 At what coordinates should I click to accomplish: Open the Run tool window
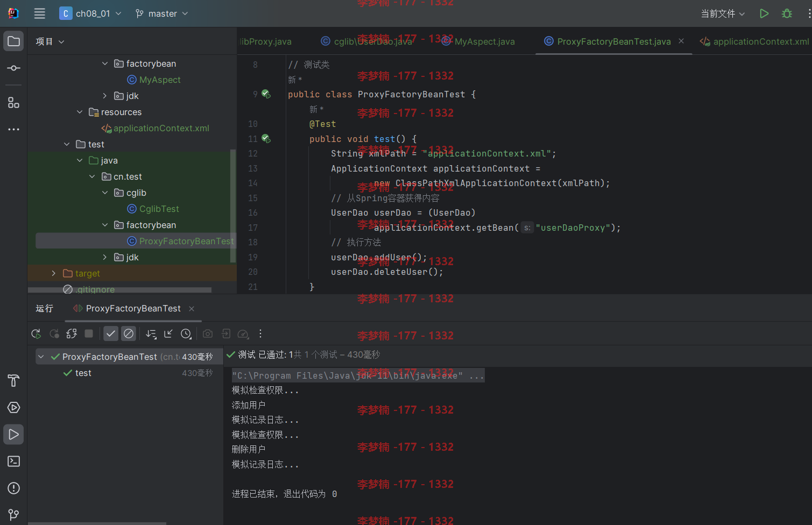13,434
